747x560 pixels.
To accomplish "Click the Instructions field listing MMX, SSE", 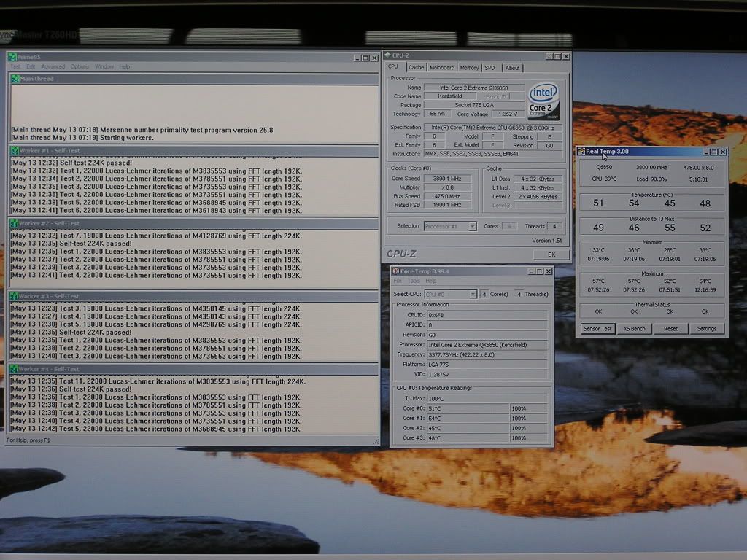I will [x=493, y=154].
